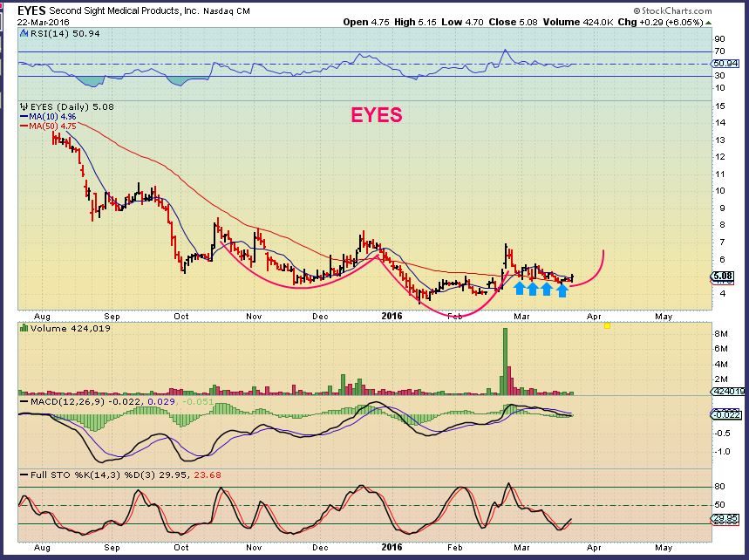Image resolution: width=749 pixels, height=560 pixels.
Task: Click the -1.0 mark on the MACD axis
Action: coord(723,452)
